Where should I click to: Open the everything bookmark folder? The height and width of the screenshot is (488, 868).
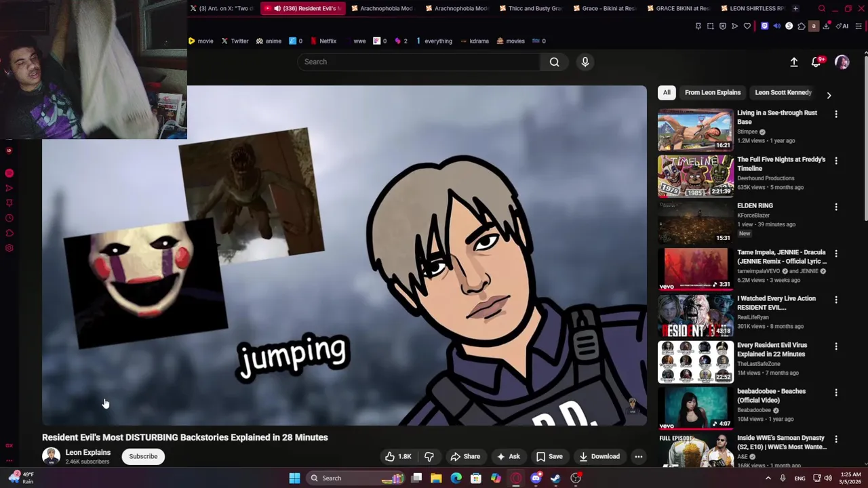434,41
